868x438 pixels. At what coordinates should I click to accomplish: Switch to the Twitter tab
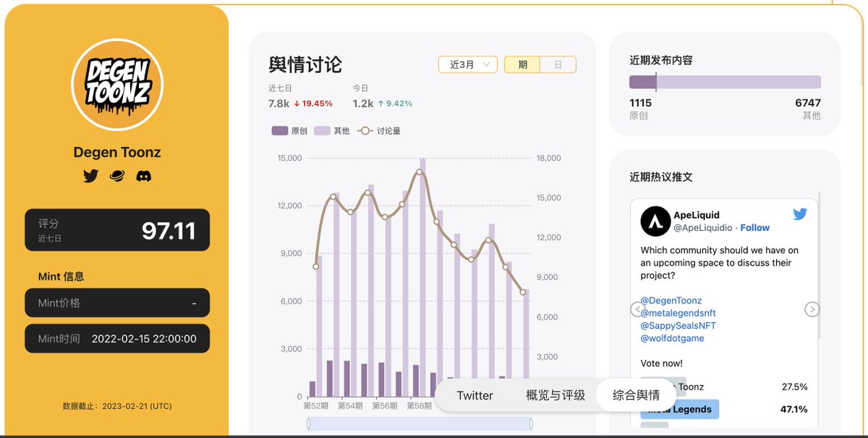(x=475, y=395)
